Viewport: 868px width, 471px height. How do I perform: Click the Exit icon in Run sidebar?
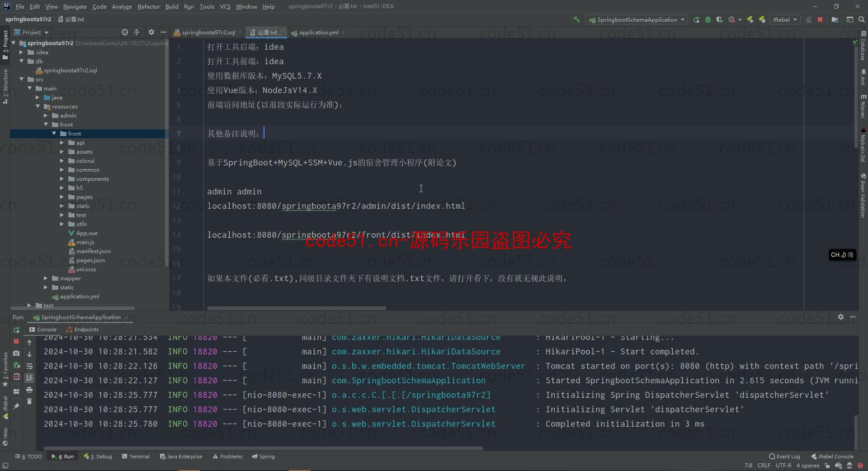(16, 377)
